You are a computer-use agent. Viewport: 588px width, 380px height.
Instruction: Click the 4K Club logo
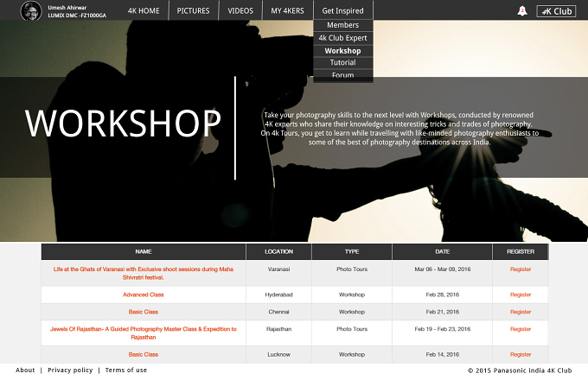pos(556,11)
